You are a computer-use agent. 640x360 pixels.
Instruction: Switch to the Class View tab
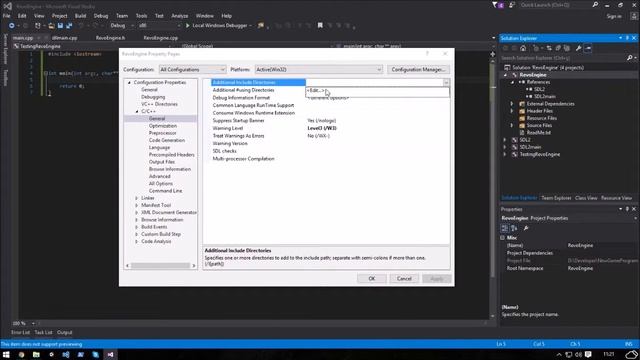[x=586, y=198]
